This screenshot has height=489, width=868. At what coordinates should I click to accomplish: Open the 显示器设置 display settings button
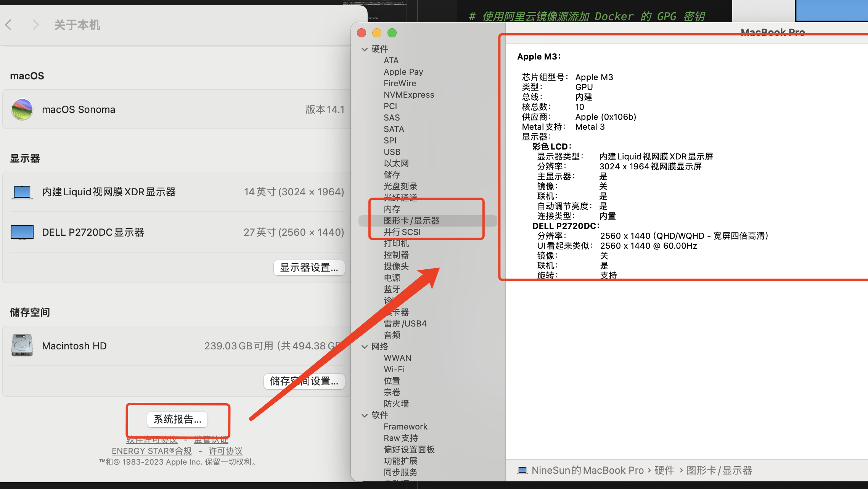[x=309, y=268]
